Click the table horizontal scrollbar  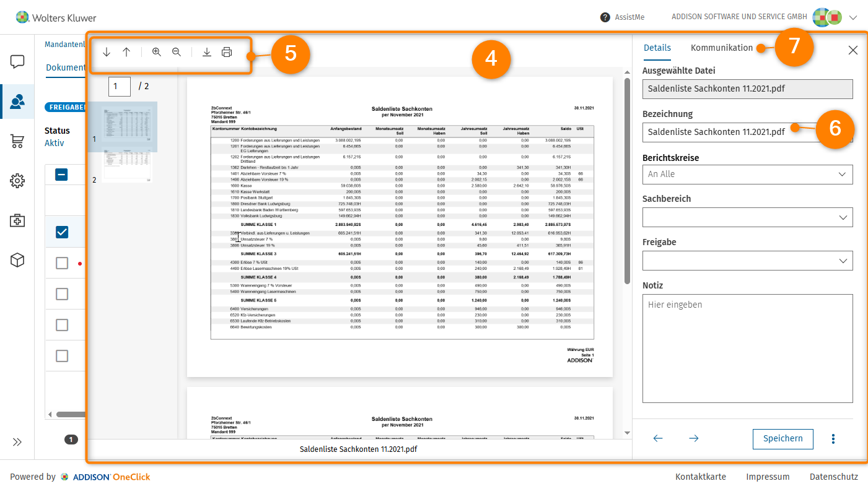[x=71, y=415]
